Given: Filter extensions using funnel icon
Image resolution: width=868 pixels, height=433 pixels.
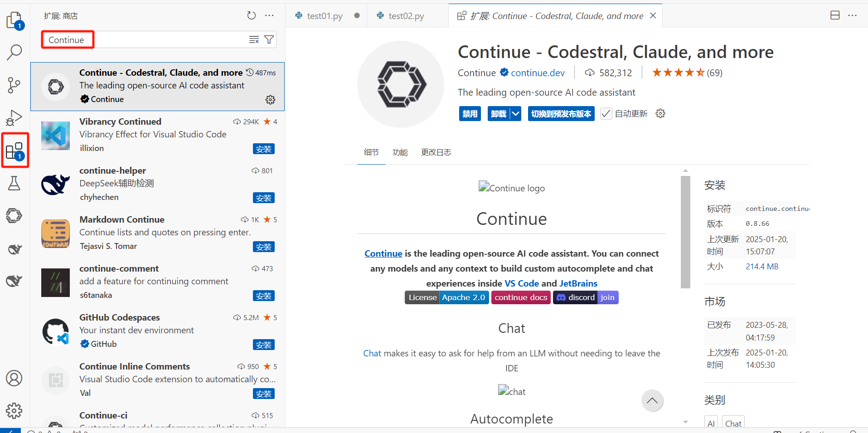Looking at the screenshot, I should (269, 40).
